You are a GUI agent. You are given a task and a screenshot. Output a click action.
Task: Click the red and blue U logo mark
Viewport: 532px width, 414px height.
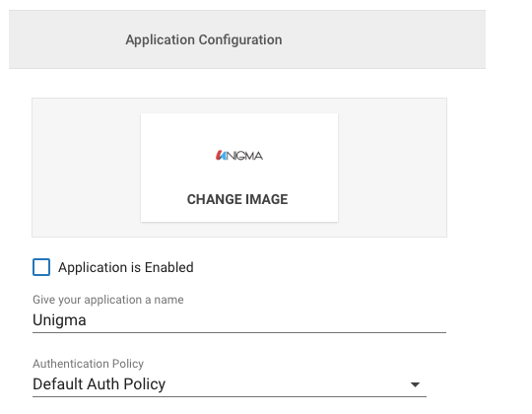(221, 156)
